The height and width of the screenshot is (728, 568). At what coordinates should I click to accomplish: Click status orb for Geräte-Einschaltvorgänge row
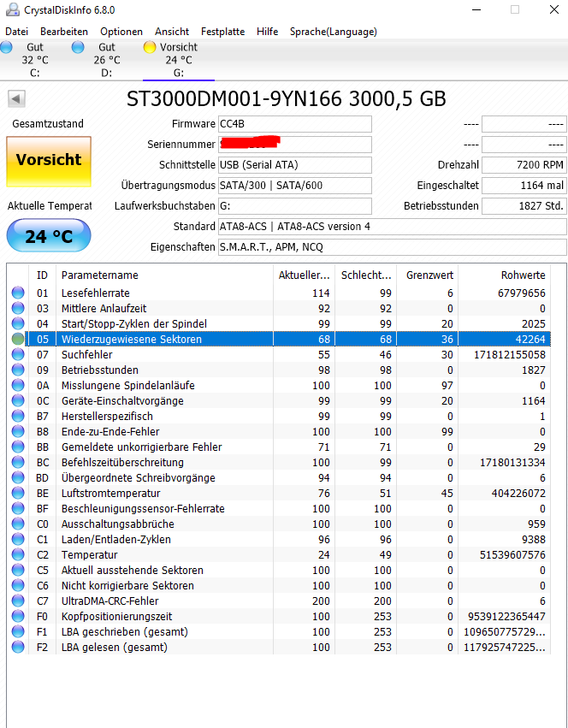click(18, 400)
